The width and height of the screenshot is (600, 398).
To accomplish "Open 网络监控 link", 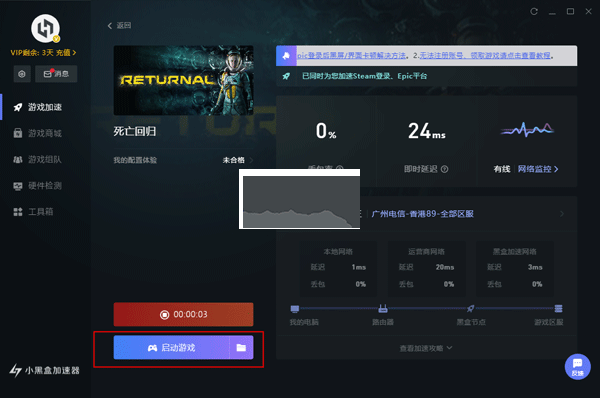I will 538,169.
